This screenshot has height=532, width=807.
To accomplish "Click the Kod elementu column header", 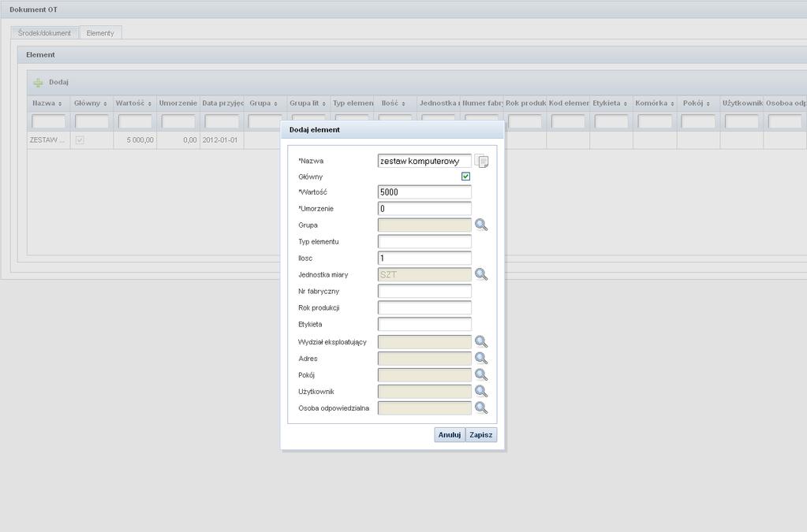I will pyautogui.click(x=568, y=103).
